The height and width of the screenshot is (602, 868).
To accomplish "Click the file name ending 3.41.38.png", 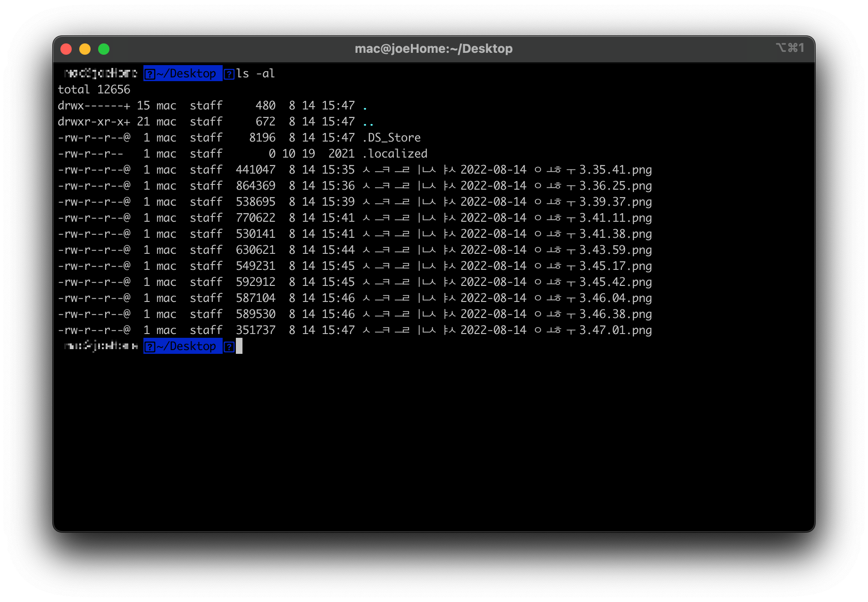I will point(507,234).
